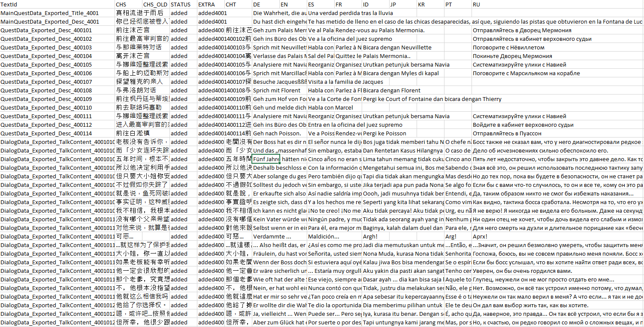644x327 pixels.
Task: Select the TextId header cell
Action: (57, 4)
